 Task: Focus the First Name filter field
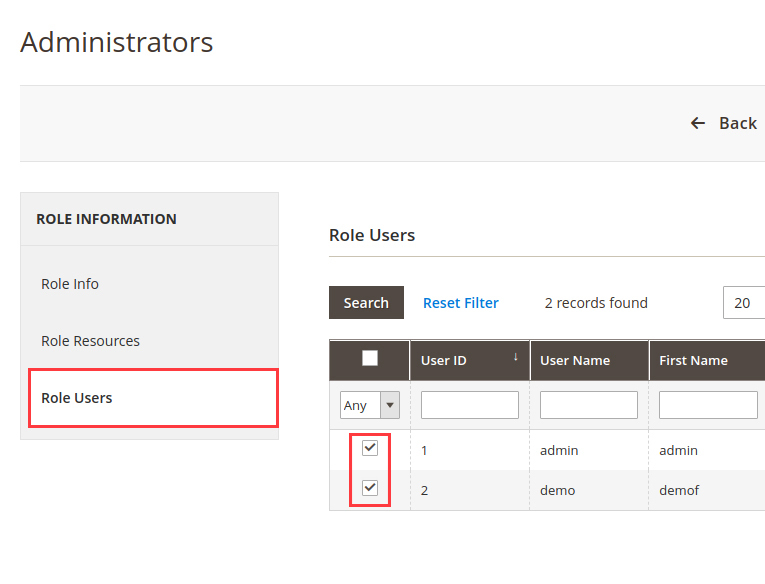click(x=708, y=405)
